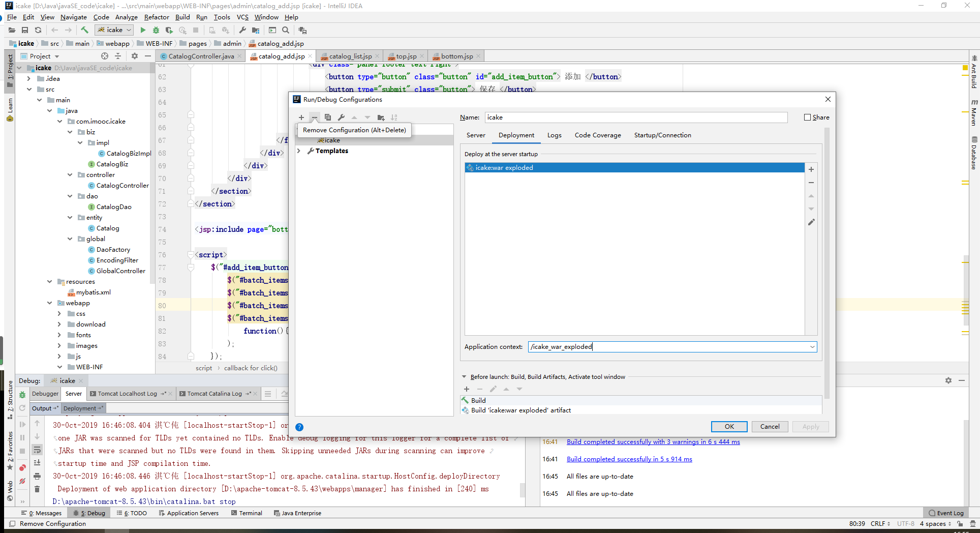
Task: Click the Edit Templates wrench icon in dialog
Action: pyautogui.click(x=341, y=117)
